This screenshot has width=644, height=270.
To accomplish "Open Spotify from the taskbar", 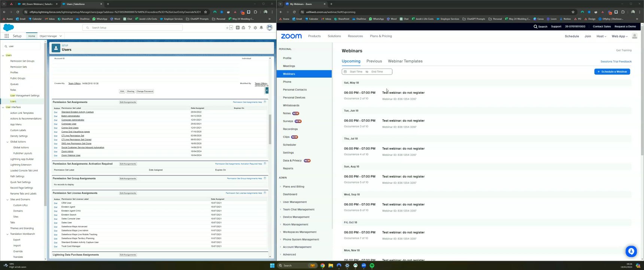I will (372, 265).
